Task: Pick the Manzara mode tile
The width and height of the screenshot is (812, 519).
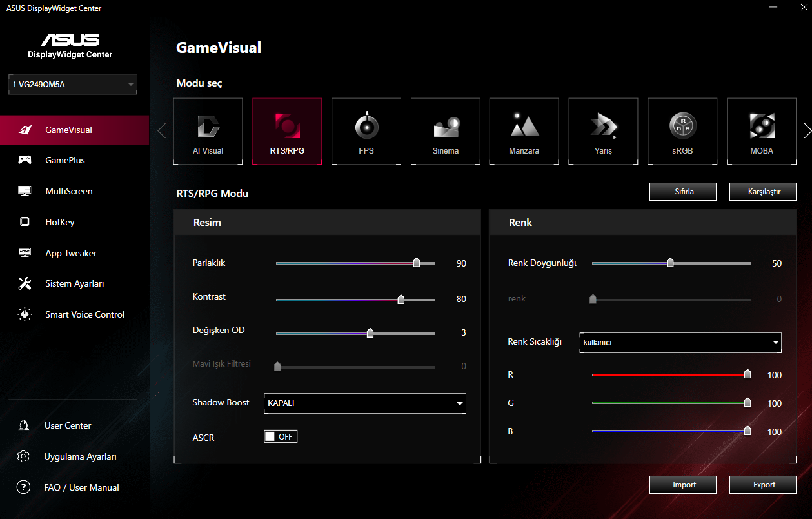Action: (524, 132)
